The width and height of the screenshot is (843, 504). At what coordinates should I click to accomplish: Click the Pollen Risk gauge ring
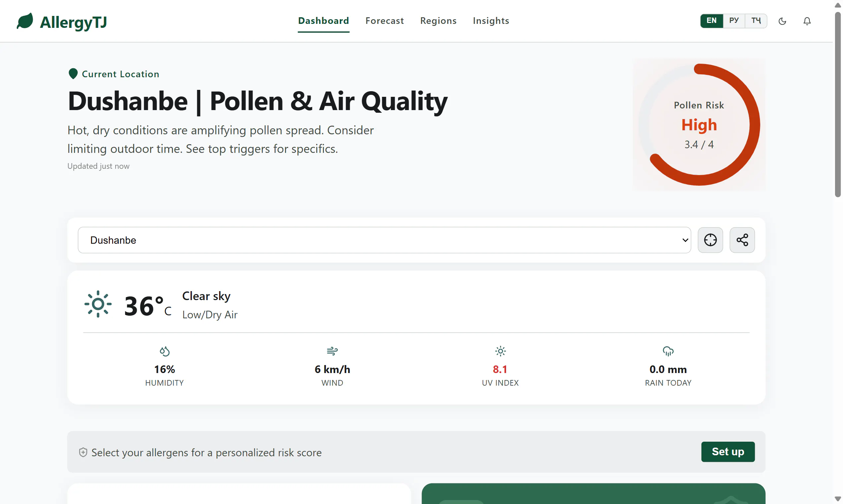click(699, 125)
